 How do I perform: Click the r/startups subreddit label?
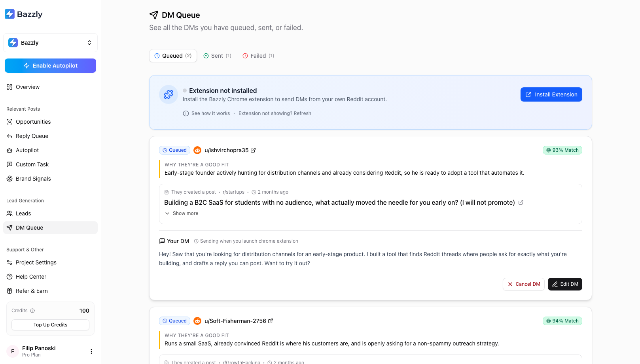click(233, 192)
